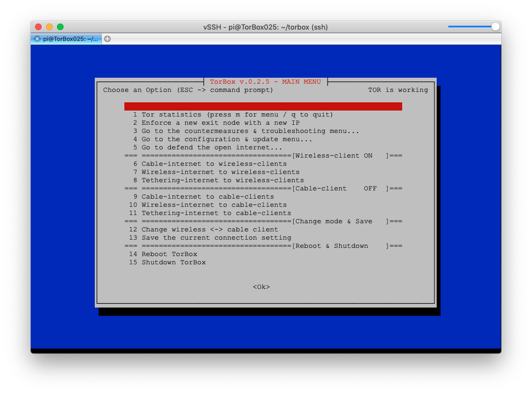Close the vSSH window
The width and height of the screenshot is (532, 394).
38,27
